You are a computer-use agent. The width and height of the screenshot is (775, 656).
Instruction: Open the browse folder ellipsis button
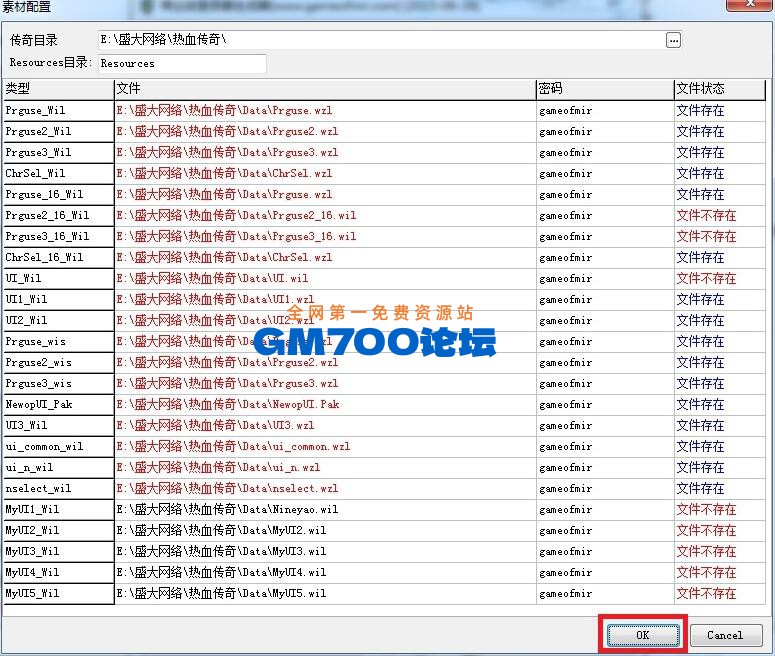673,40
